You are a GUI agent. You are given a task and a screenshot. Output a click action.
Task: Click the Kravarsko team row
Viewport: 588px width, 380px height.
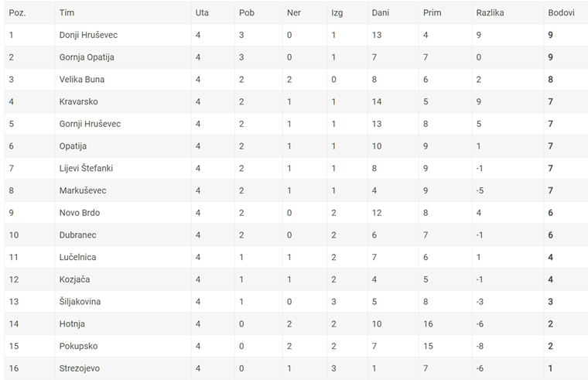click(x=296, y=101)
